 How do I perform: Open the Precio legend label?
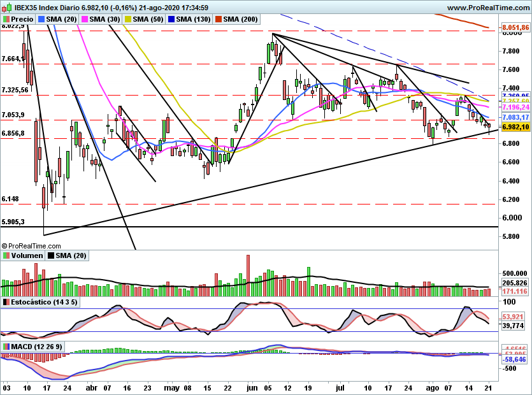(x=22, y=19)
